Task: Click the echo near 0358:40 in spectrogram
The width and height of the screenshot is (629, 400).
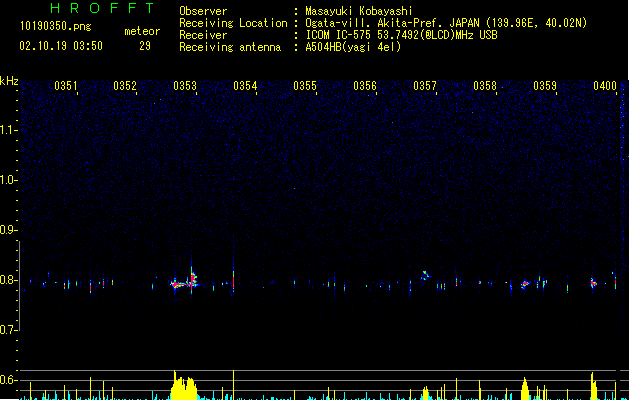Action: point(525,284)
